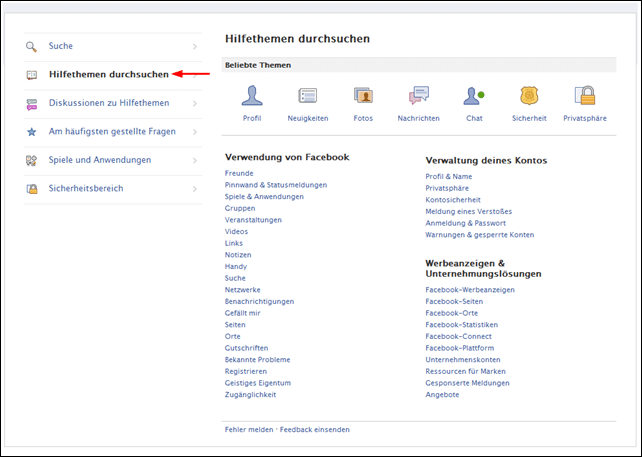Expand the Sicherheitsbereich chevron

[195, 189]
